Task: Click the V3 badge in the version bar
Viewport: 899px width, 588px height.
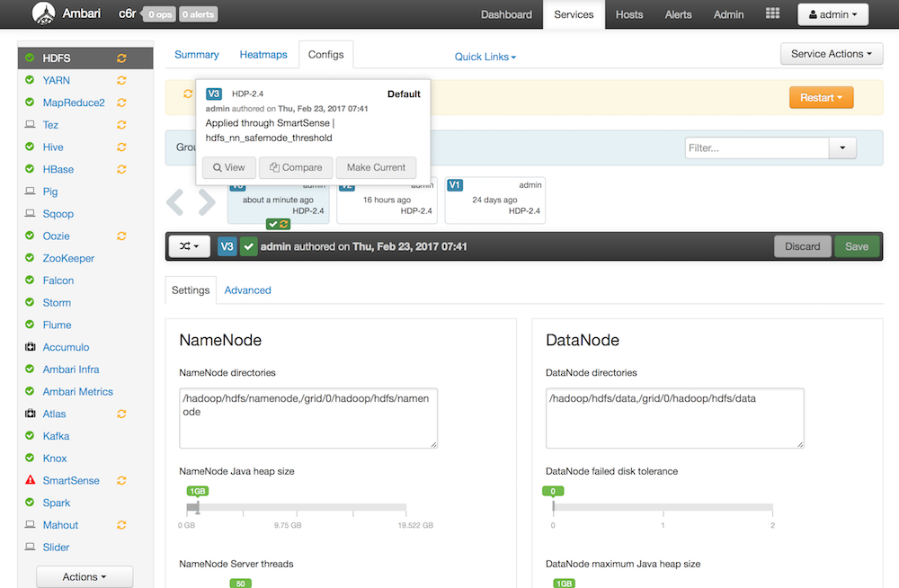Action: [x=227, y=246]
